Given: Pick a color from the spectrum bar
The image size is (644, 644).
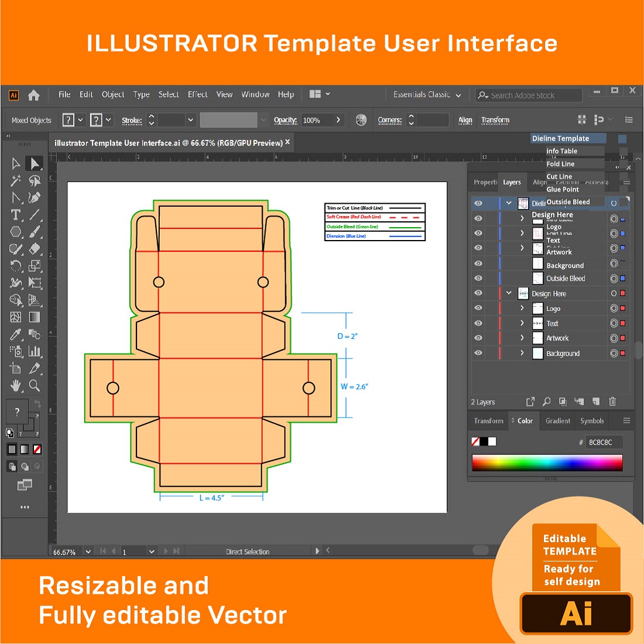Looking at the screenshot, I should click(x=547, y=463).
